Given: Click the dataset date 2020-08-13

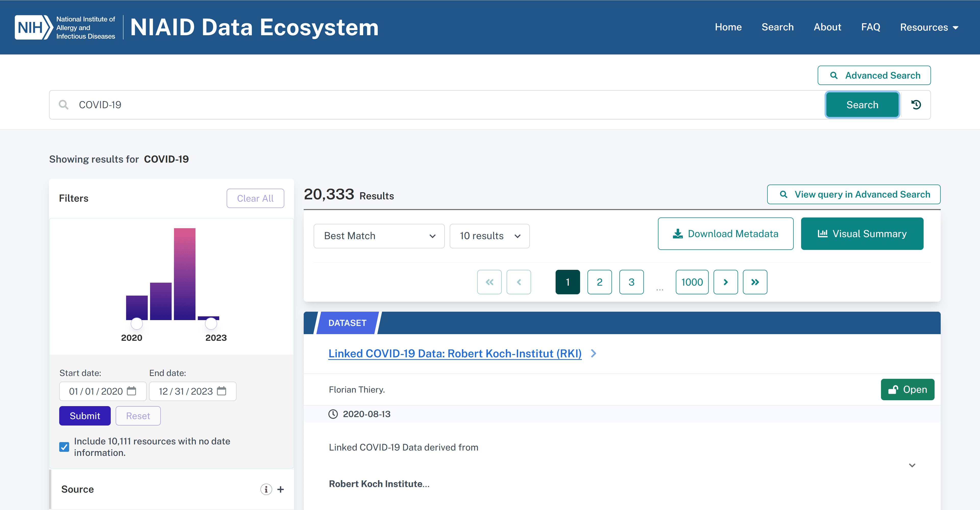Looking at the screenshot, I should [x=367, y=414].
